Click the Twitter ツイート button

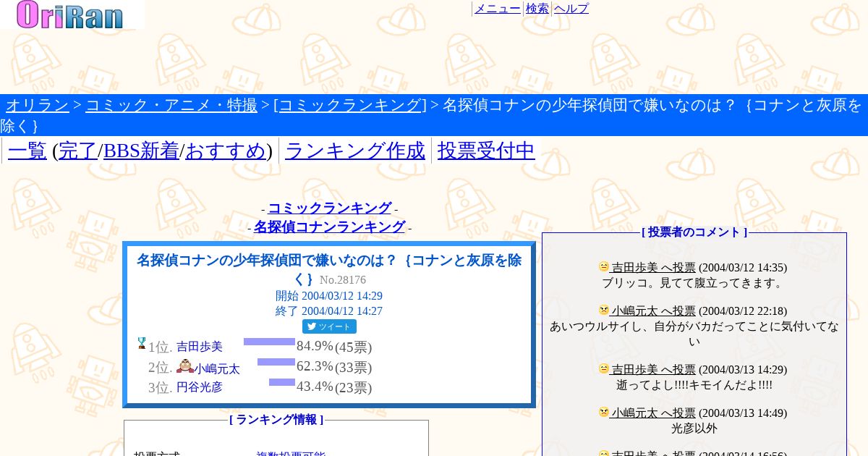(329, 326)
